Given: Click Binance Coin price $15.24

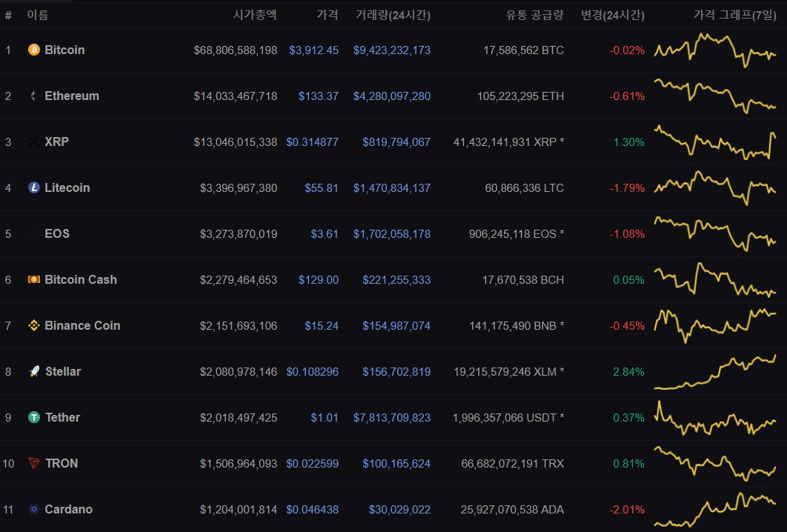Looking at the screenshot, I should point(321,326).
